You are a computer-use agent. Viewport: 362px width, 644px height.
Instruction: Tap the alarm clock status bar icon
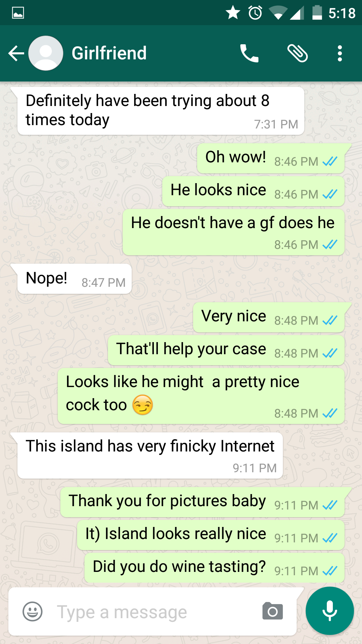click(x=255, y=13)
